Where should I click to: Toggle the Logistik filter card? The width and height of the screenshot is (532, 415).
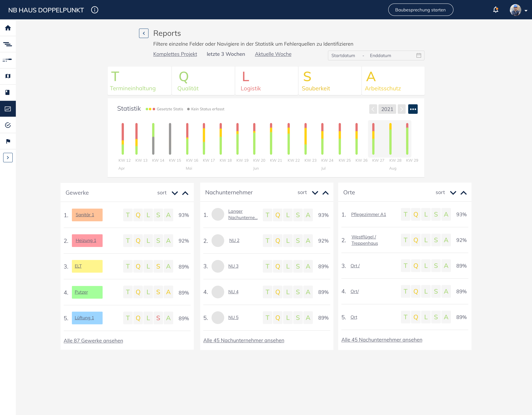(267, 81)
